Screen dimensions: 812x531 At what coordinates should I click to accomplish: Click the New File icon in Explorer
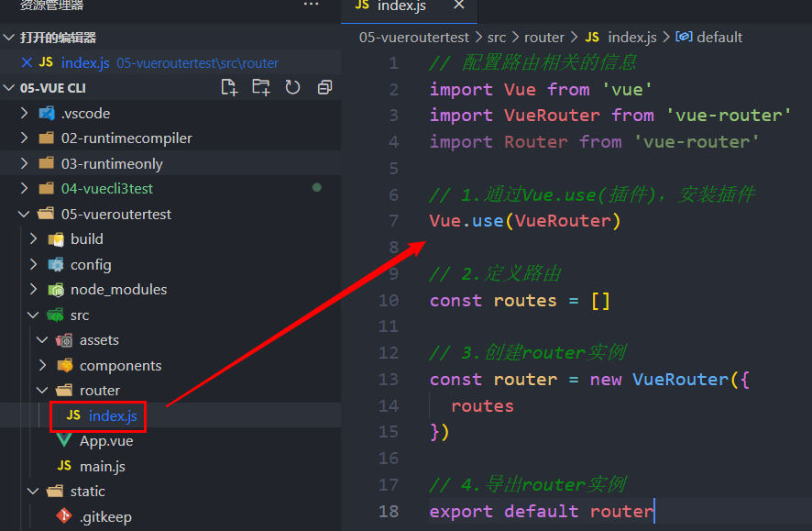pyautogui.click(x=229, y=87)
